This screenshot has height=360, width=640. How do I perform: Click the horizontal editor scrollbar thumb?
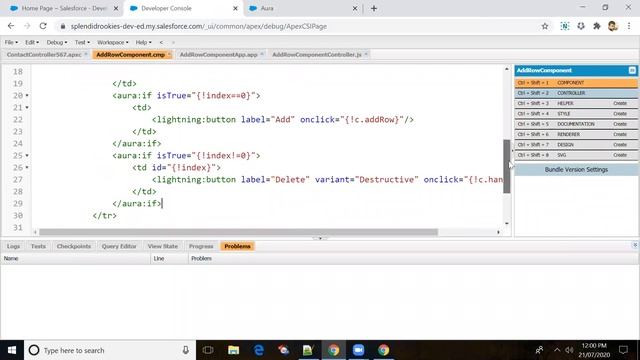[x=238, y=232]
